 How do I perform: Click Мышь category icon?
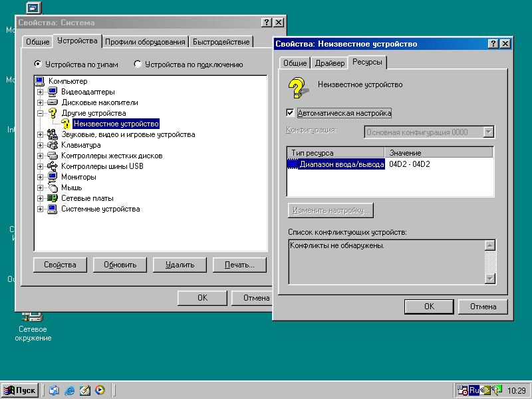(x=53, y=188)
